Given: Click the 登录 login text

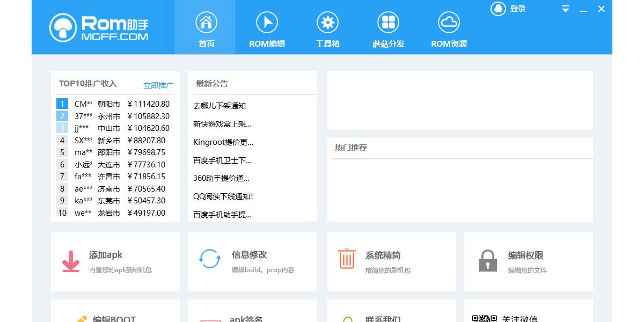Looking at the screenshot, I should [x=518, y=9].
